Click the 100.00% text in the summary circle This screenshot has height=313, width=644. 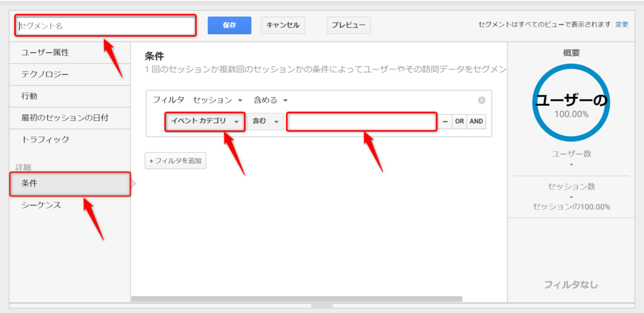coord(571,114)
